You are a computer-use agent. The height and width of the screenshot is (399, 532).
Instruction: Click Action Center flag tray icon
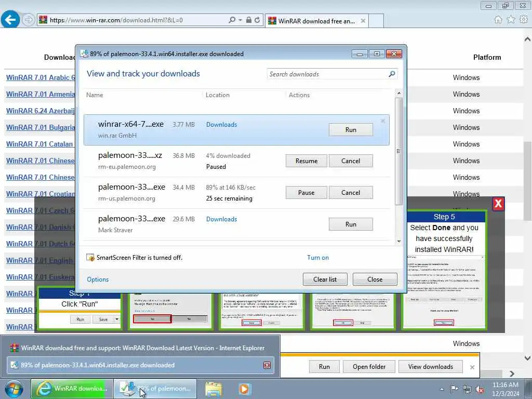tap(454, 389)
